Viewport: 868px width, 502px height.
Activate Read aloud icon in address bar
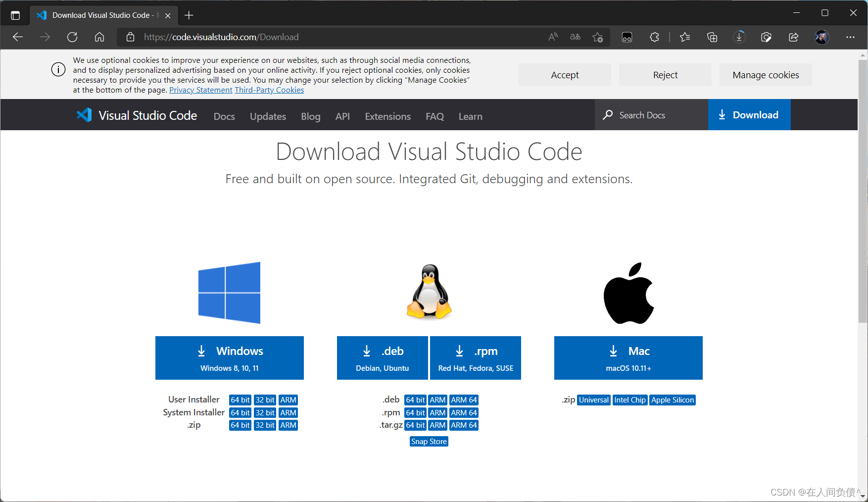553,37
